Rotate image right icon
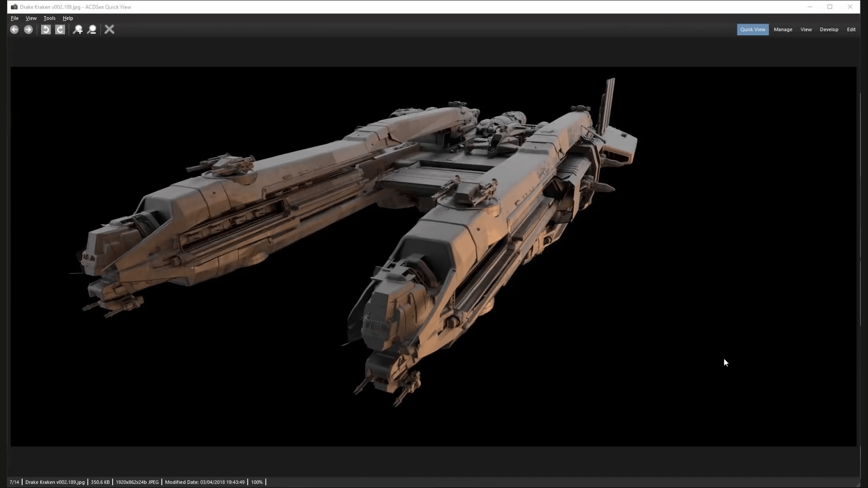The width and height of the screenshot is (868, 488). [x=60, y=29]
